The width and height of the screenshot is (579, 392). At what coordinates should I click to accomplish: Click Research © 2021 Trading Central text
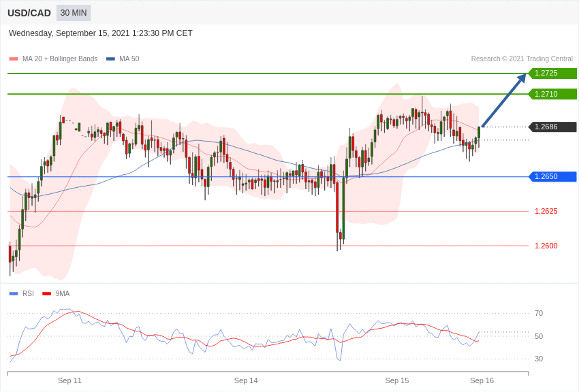point(522,59)
